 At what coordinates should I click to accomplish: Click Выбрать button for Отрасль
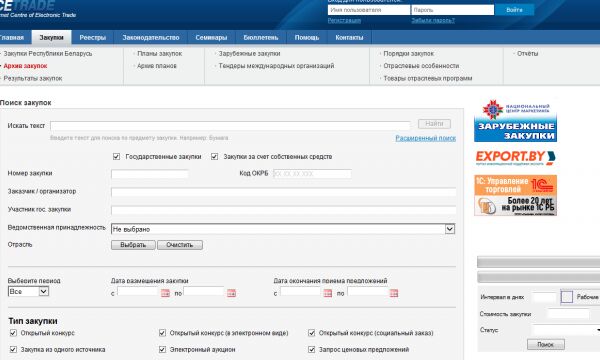tap(133, 245)
